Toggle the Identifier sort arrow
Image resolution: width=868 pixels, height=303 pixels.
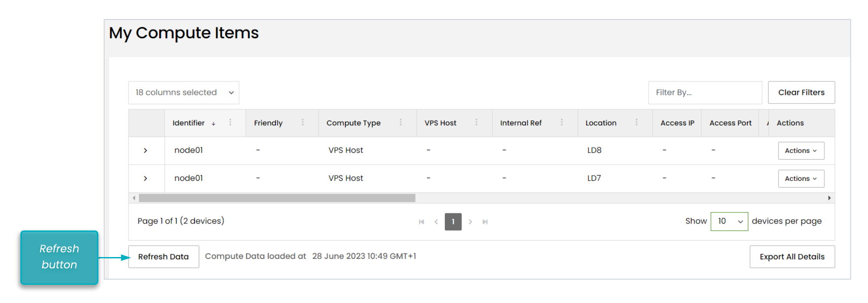[214, 124]
